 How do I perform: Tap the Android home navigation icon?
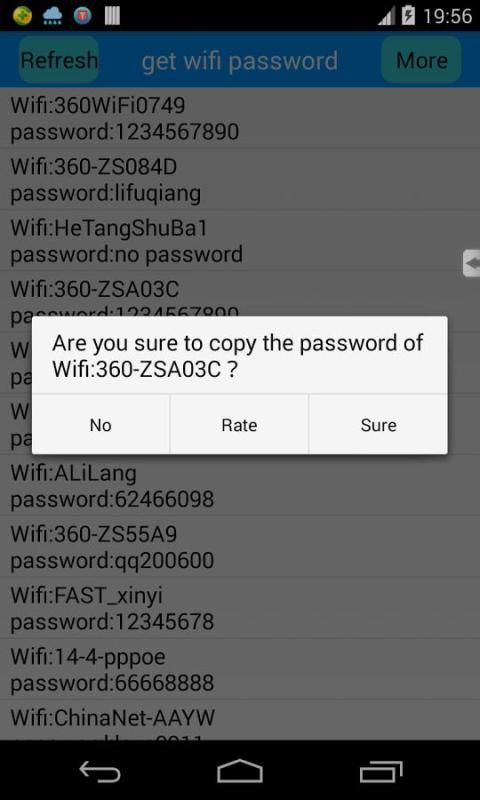(240, 771)
